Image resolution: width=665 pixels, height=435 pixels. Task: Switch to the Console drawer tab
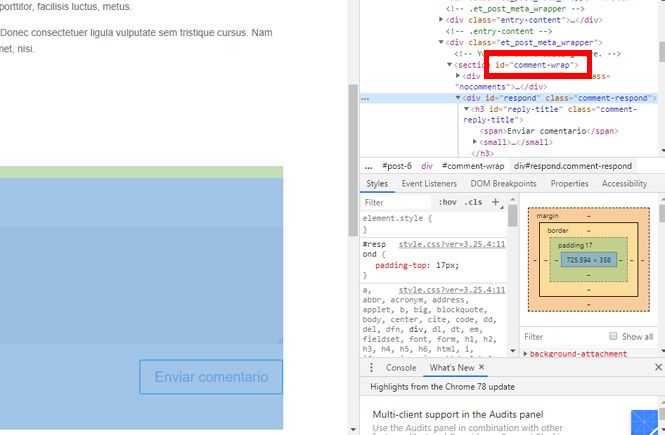pos(400,368)
